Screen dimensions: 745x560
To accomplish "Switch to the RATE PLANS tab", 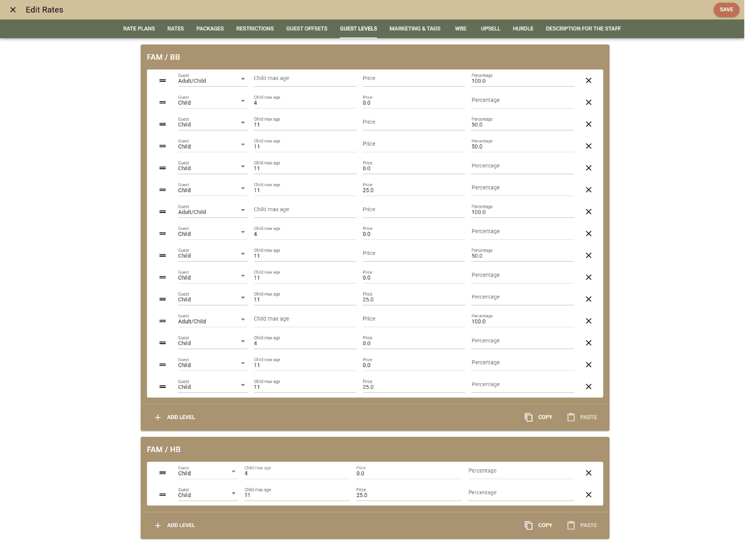I will click(x=139, y=29).
